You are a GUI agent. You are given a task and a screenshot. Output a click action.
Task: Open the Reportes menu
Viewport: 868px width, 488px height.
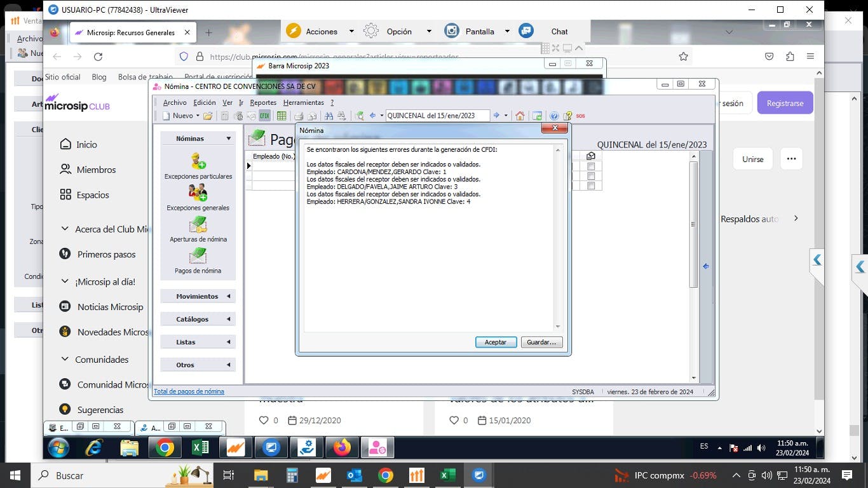pyautogui.click(x=263, y=102)
